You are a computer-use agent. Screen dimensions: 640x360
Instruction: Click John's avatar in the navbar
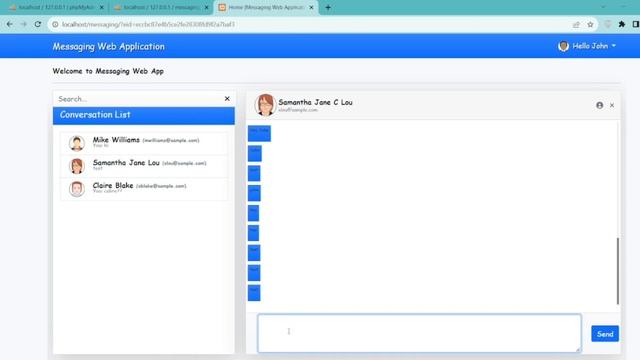point(563,46)
